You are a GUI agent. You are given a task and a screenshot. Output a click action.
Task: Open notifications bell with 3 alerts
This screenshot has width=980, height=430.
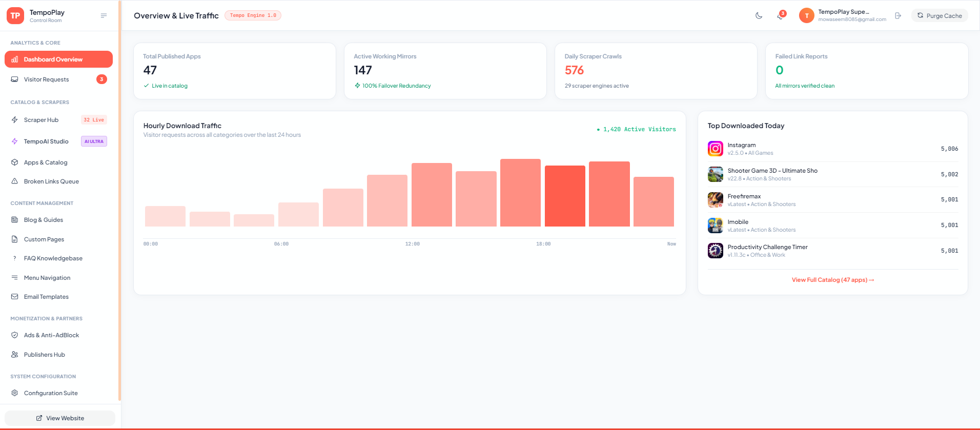[x=781, y=15]
